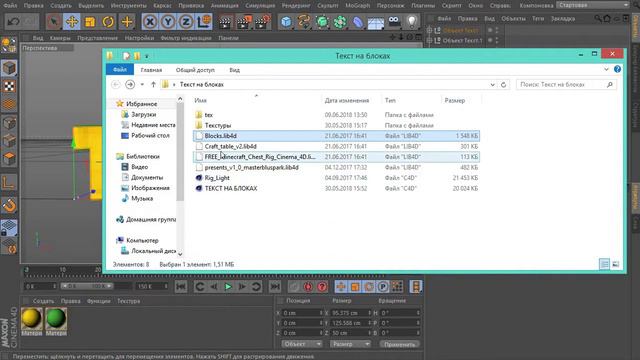This screenshot has height=360, width=640.
Task: Open the MoGraph menu
Action: (358, 5)
